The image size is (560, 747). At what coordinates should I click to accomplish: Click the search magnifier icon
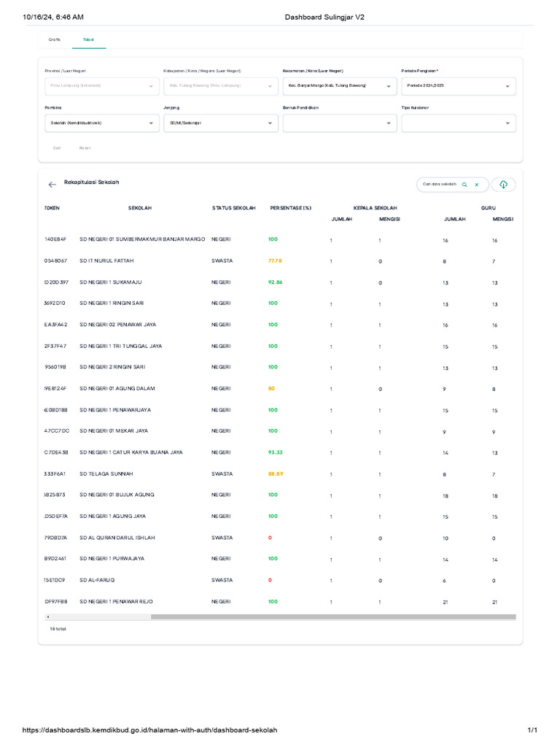pyautogui.click(x=464, y=185)
